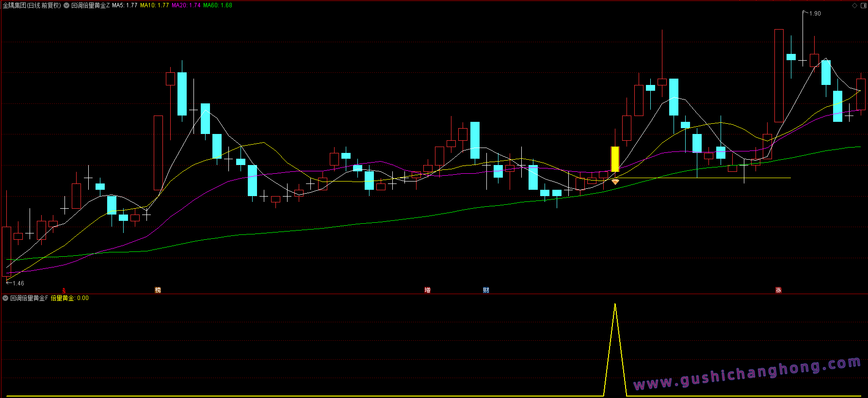Select the MA20 magenta legend label

pyautogui.click(x=186, y=5)
